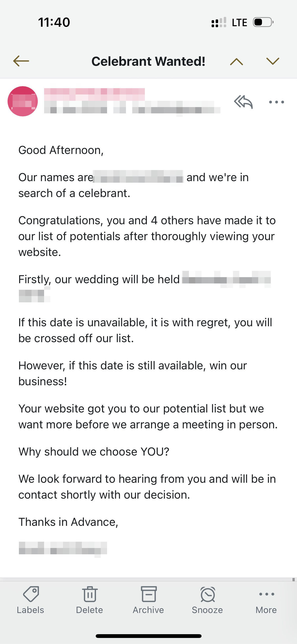Image resolution: width=297 pixels, height=644 pixels.
Task: Tap the Archive box icon
Action: click(x=149, y=594)
